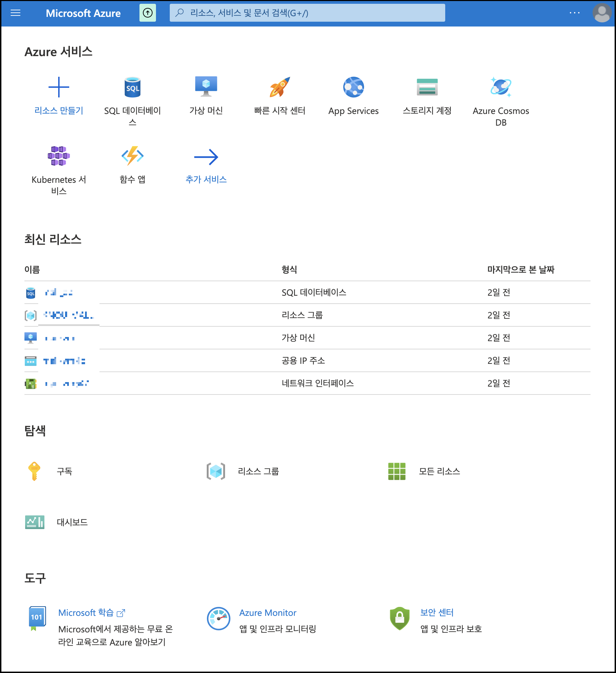616x673 pixels.
Task: Click the Microsoft 학습 101 book icon
Action: pos(37,618)
